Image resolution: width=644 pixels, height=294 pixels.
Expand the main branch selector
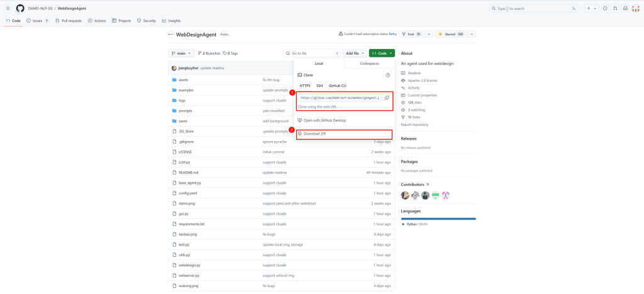click(x=180, y=54)
